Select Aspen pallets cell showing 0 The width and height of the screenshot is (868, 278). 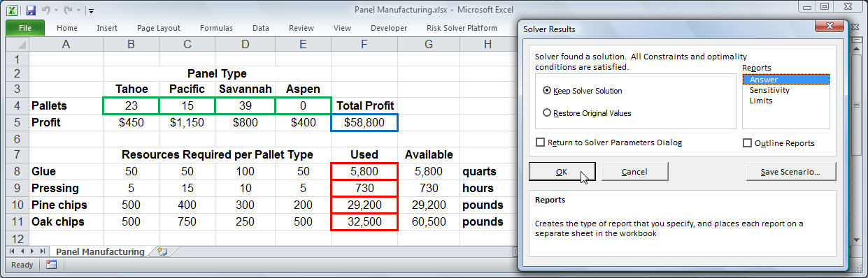click(303, 105)
